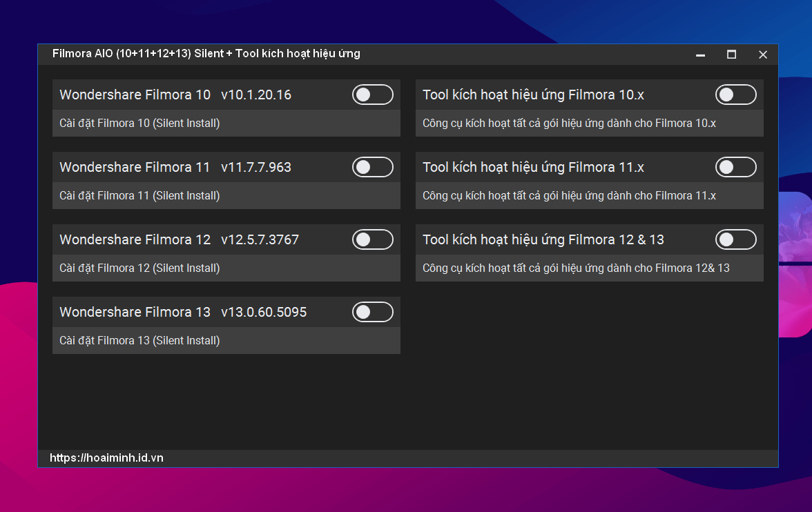
Task: Click version label 'v10.1.20.16'
Action: click(x=255, y=95)
